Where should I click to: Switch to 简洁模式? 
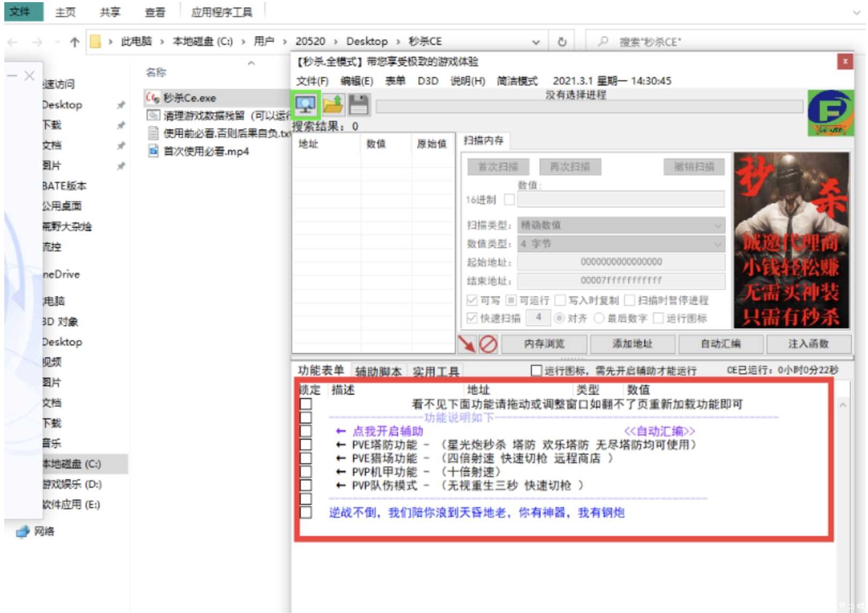(517, 81)
